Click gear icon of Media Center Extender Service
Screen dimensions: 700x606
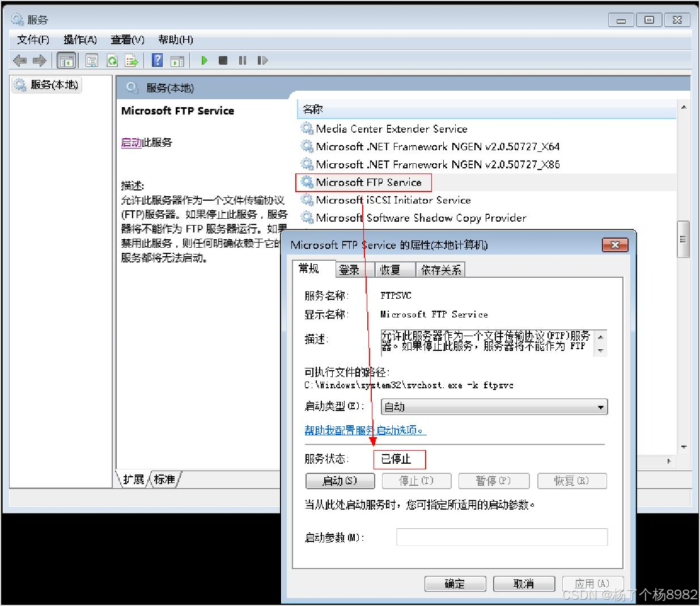(x=307, y=128)
